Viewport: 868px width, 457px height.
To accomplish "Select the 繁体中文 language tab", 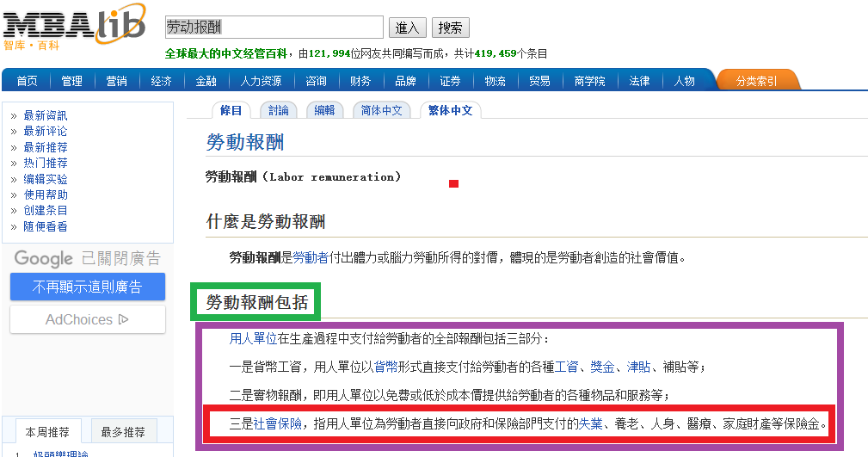I will 451,110.
